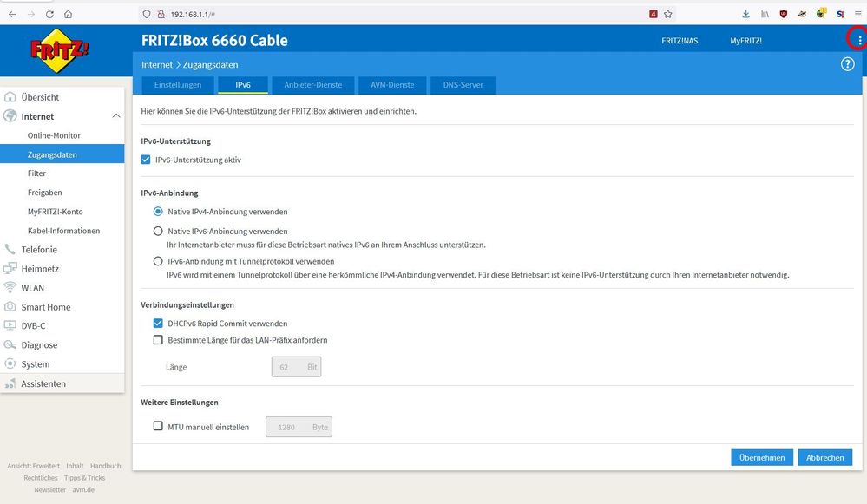867x504 pixels.
Task: Open the Inhalt footer link
Action: coord(75,466)
